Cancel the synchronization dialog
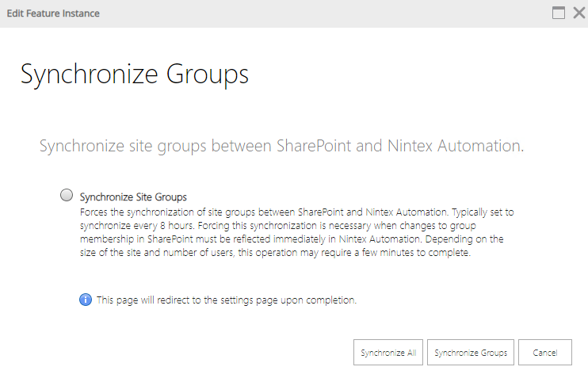The image size is (588, 382). pyautogui.click(x=544, y=353)
